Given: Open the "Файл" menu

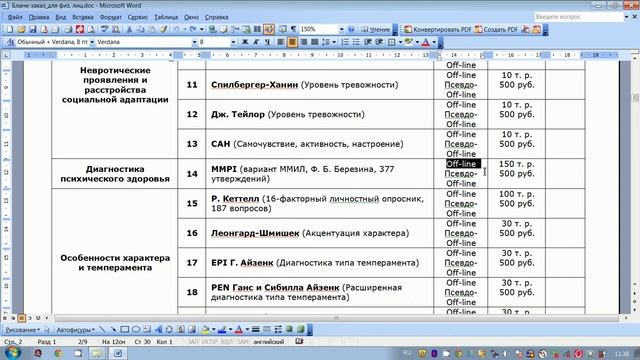Looking at the screenshot, I should coord(15,17).
